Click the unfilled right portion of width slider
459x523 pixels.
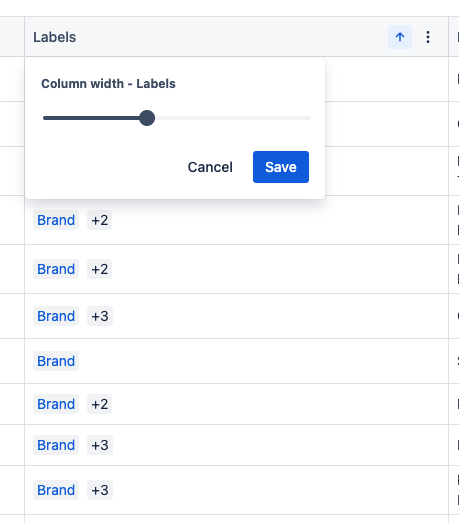(233, 118)
